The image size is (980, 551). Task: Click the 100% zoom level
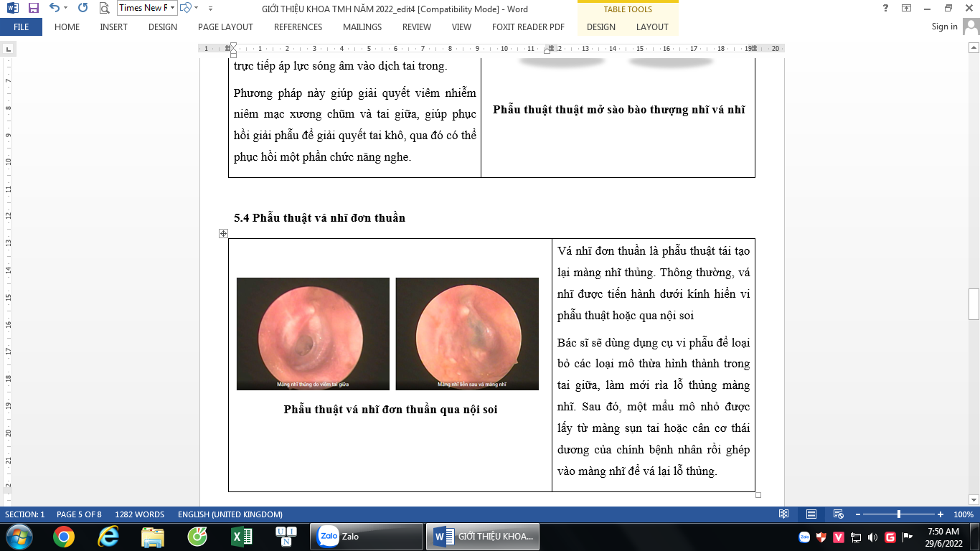(x=963, y=514)
